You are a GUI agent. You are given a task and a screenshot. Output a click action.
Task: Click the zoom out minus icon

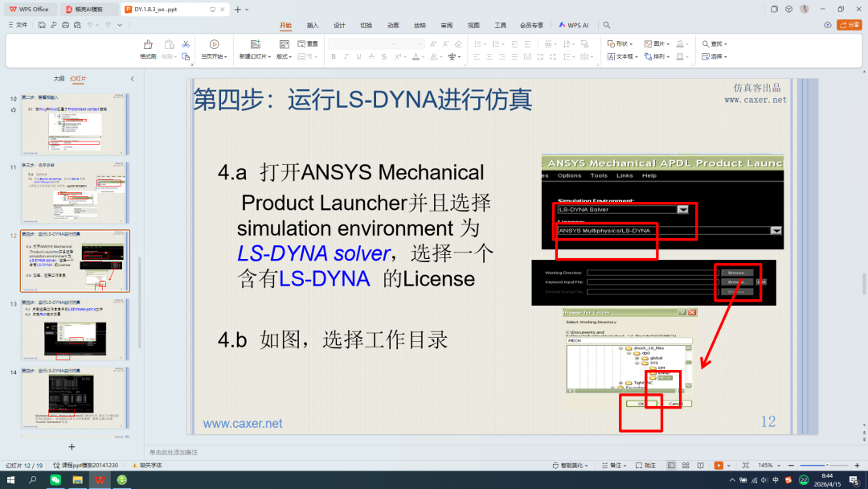coord(791,466)
